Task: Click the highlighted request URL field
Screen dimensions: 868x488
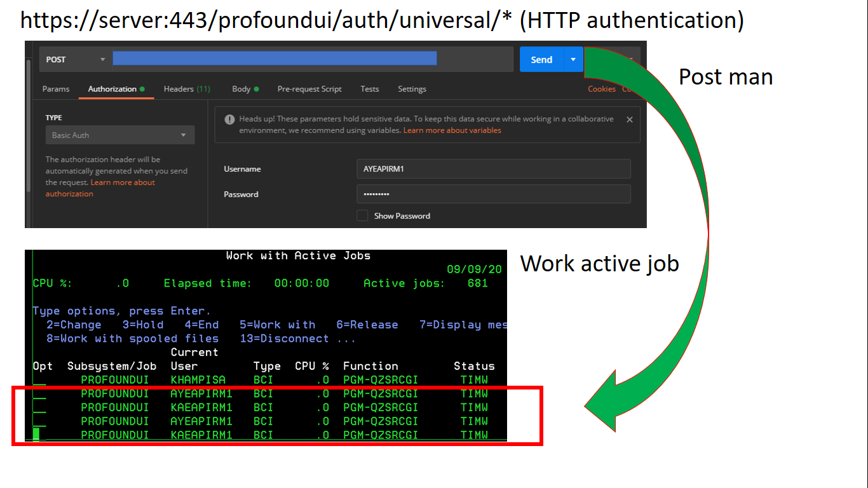Action: point(275,58)
